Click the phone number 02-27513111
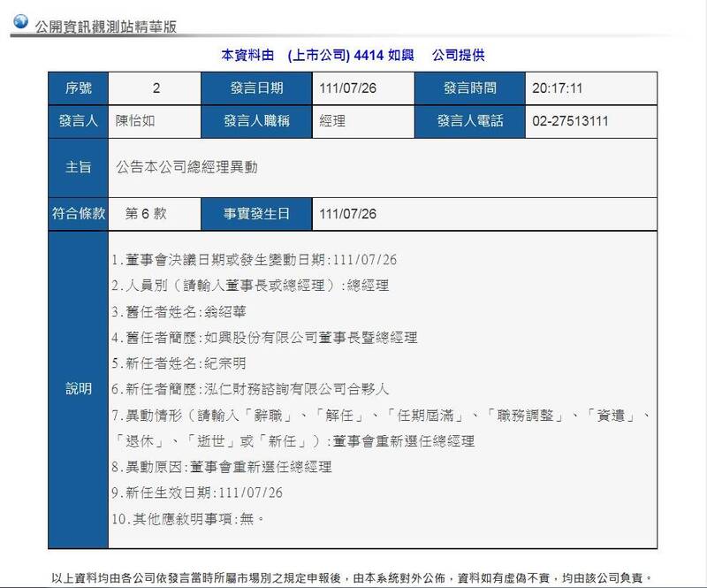 [x=570, y=121]
